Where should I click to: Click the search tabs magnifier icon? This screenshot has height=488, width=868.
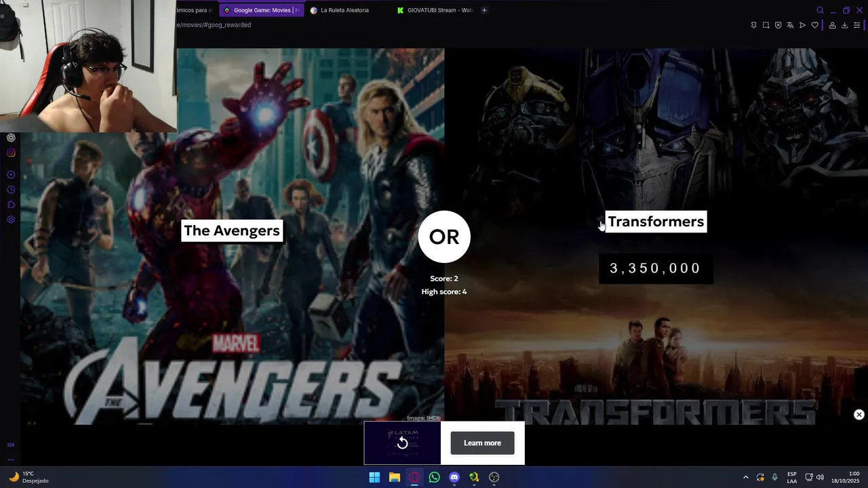(x=820, y=10)
